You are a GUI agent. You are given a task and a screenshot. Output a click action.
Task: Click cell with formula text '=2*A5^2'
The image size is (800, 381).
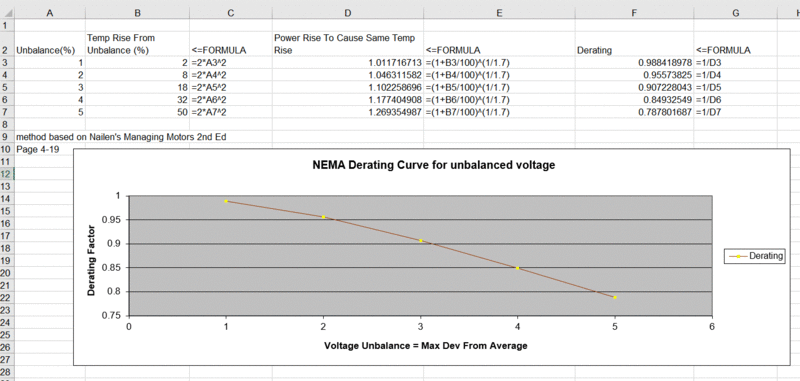click(231, 87)
